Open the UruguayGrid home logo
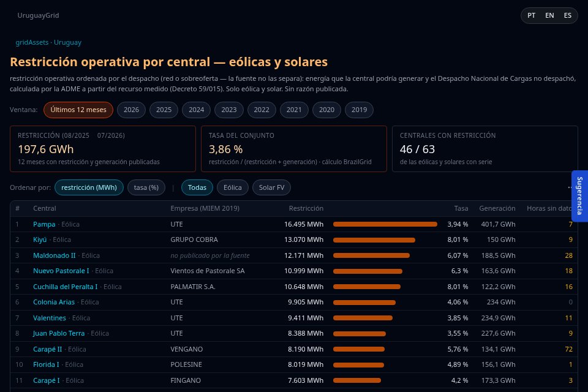This screenshot has width=588, height=392. pyautogui.click(x=38, y=15)
